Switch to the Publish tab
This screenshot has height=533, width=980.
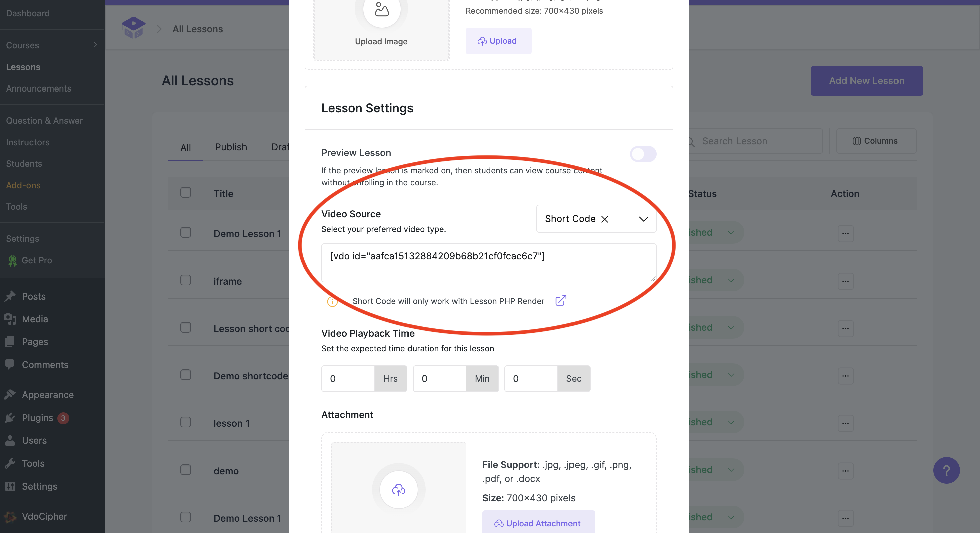tap(230, 147)
